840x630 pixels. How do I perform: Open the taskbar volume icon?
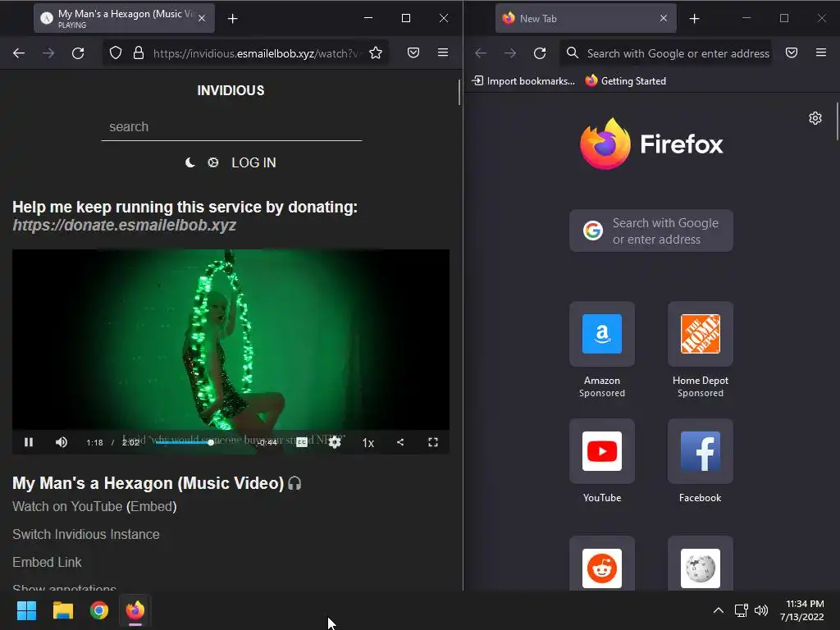[761, 610]
